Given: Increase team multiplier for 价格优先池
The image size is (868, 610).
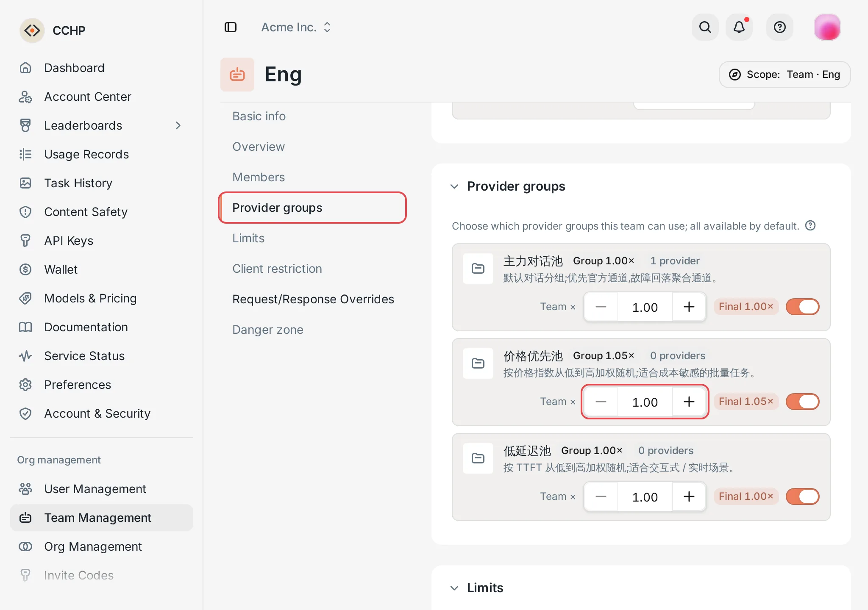Looking at the screenshot, I should coord(689,402).
